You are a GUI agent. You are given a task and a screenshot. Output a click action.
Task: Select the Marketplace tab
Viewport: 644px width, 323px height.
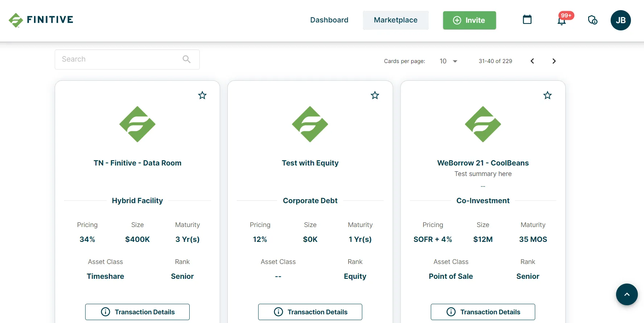[396, 20]
